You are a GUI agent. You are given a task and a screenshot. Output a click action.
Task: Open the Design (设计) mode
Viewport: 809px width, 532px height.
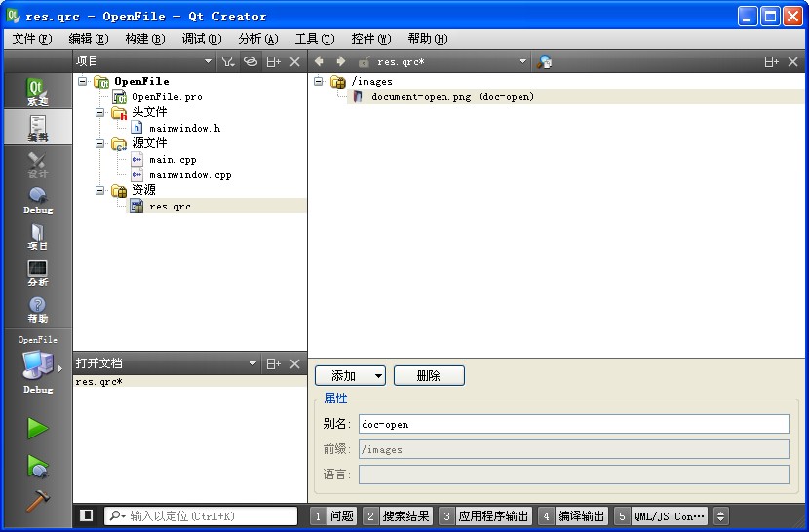coord(38,163)
